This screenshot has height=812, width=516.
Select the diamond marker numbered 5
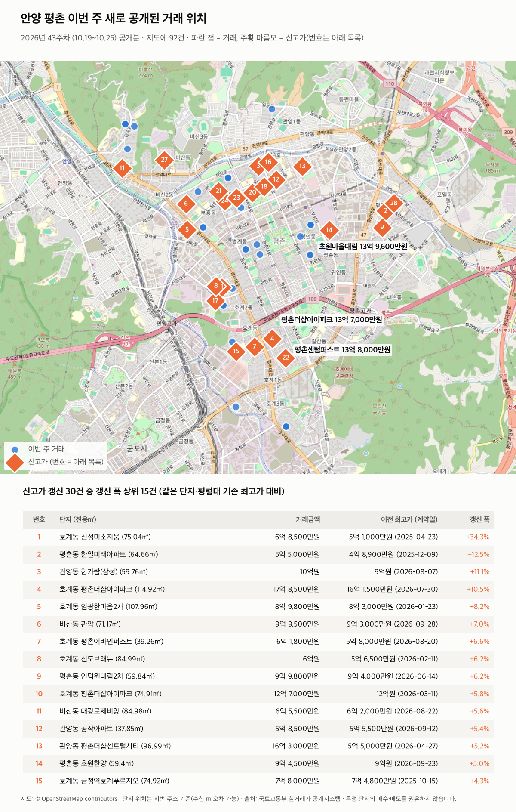(x=187, y=230)
